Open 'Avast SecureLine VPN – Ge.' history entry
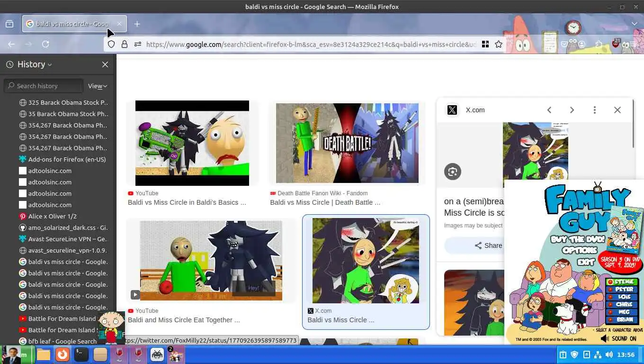This screenshot has width=644, height=364. (x=63, y=239)
